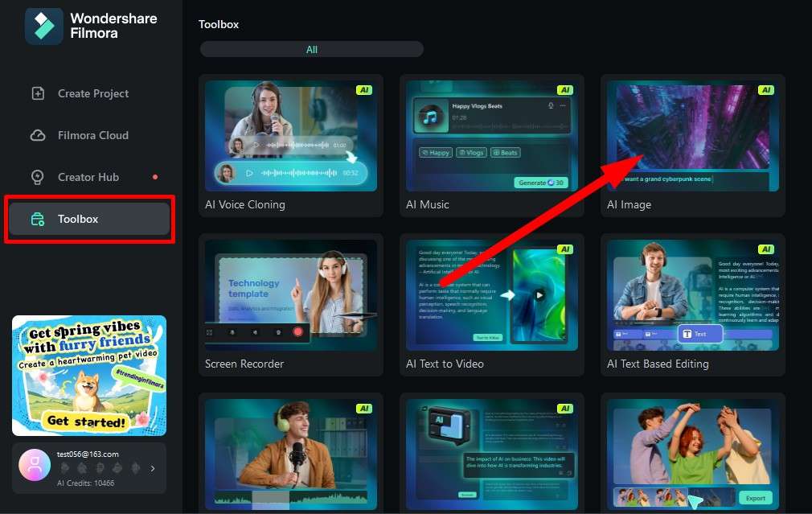Click the AI Image label
The height and width of the screenshot is (514, 812).
[x=630, y=204]
